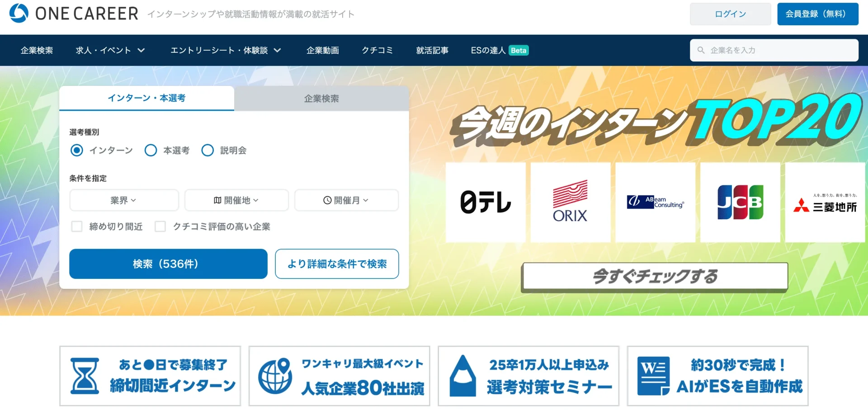Click the search magnifier icon in company field
This screenshot has height=410, width=868.
coord(701,50)
